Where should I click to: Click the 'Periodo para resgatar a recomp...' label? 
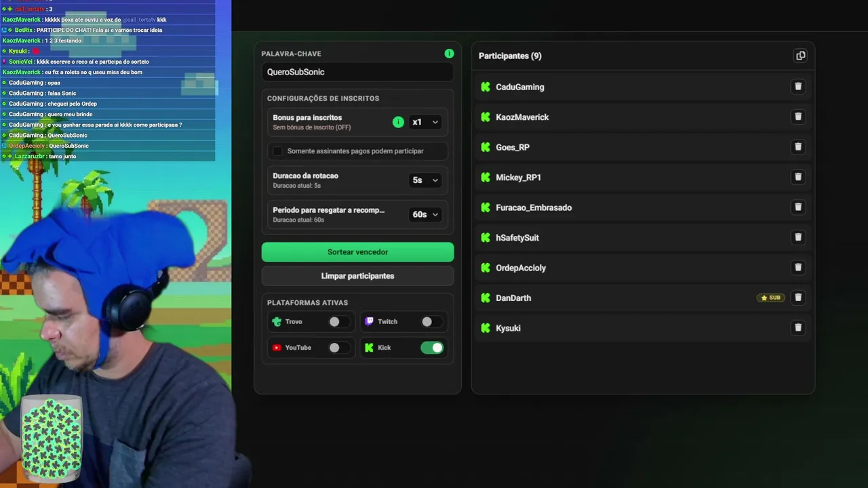(x=328, y=210)
